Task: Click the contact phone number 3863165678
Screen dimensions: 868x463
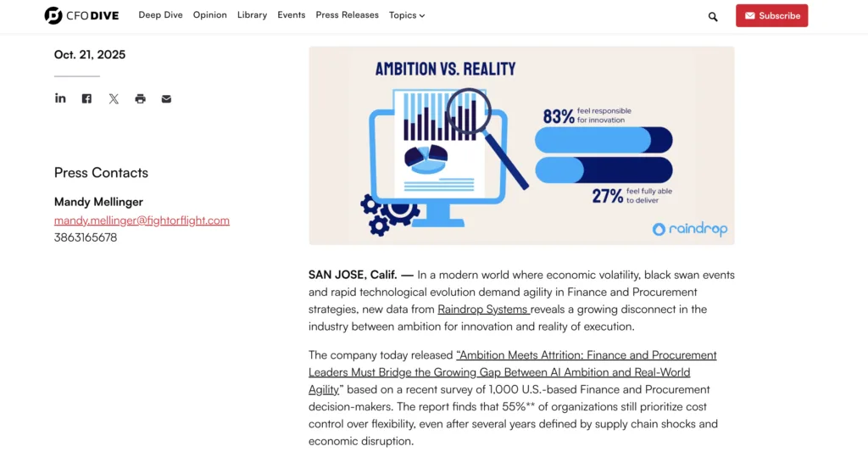Action: pos(86,237)
